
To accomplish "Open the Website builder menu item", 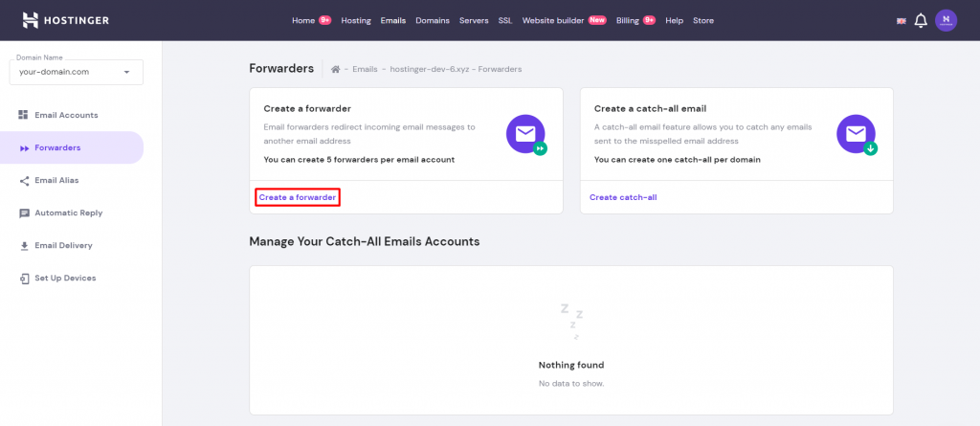I will click(553, 20).
